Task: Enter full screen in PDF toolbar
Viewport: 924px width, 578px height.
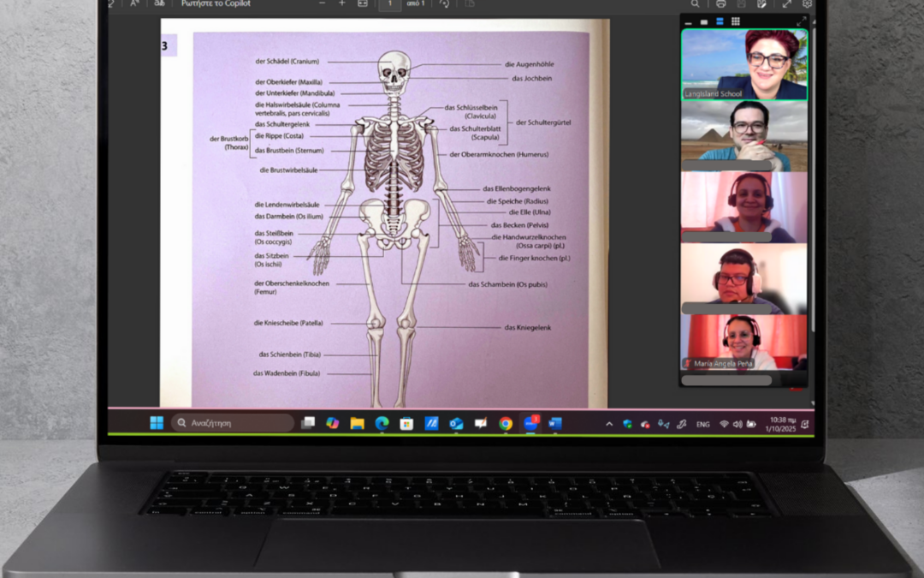Action: coord(787,4)
